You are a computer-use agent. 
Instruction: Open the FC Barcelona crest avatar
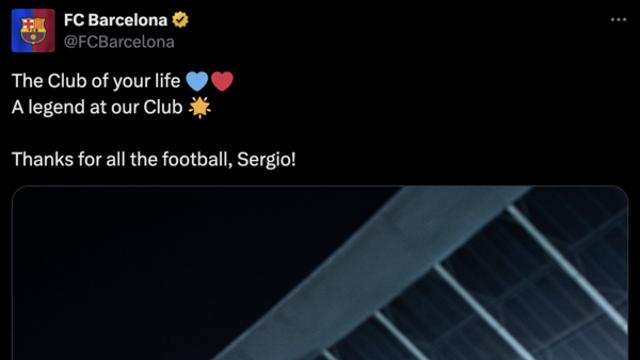pos(33,31)
